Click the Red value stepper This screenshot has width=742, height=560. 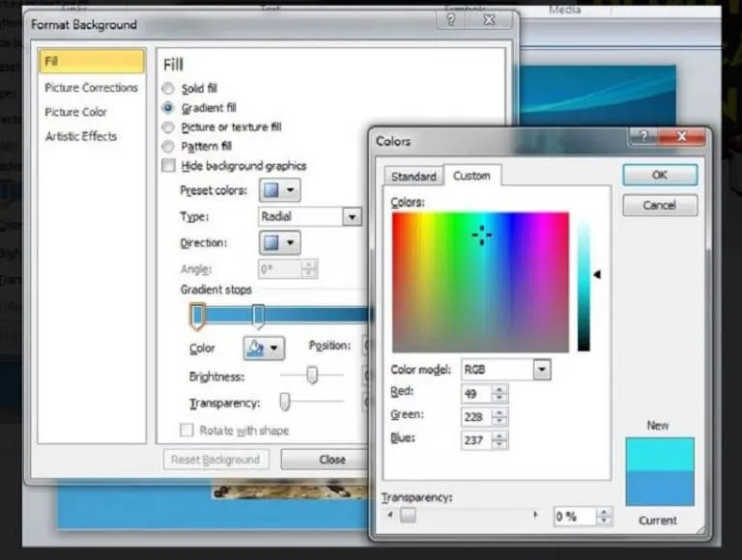point(499,393)
